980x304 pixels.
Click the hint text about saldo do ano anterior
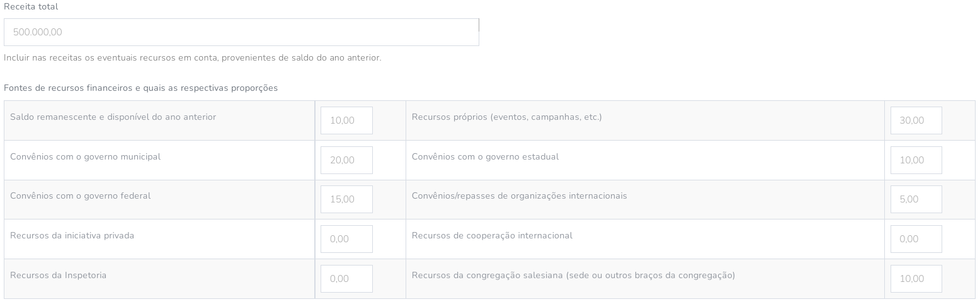(x=192, y=58)
